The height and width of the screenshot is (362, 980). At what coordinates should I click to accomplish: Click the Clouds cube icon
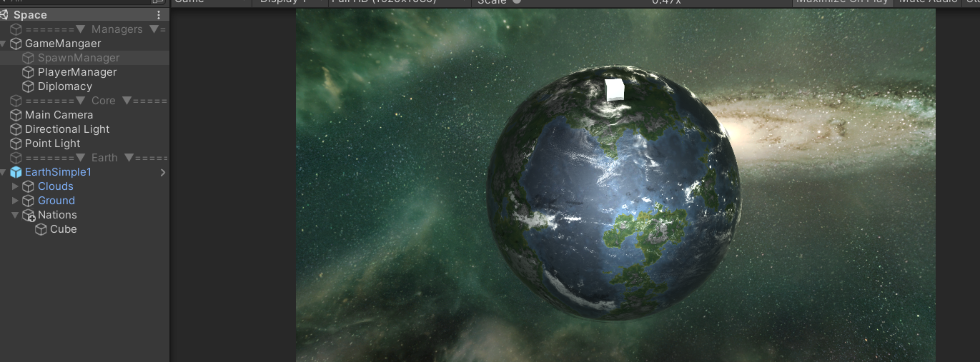click(x=29, y=186)
